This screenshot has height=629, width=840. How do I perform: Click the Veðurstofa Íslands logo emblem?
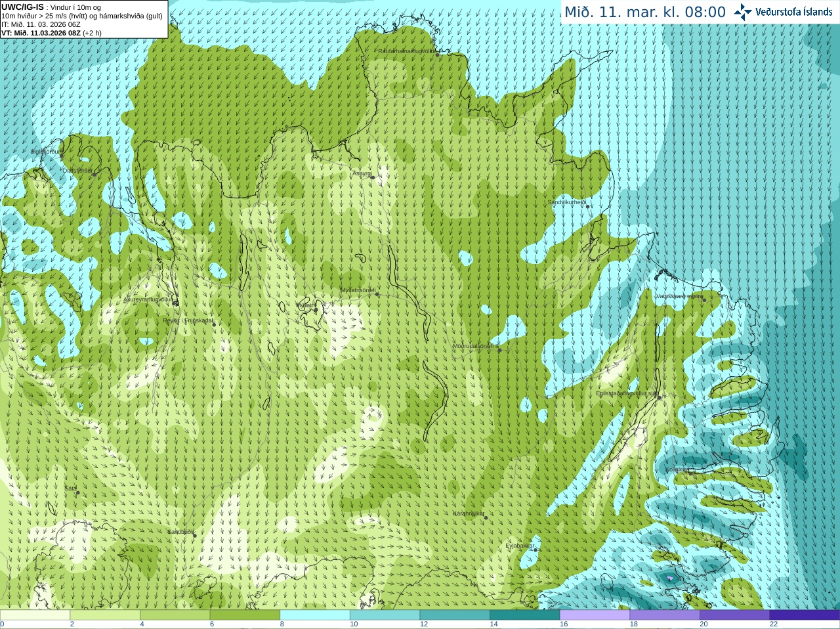click(x=743, y=12)
